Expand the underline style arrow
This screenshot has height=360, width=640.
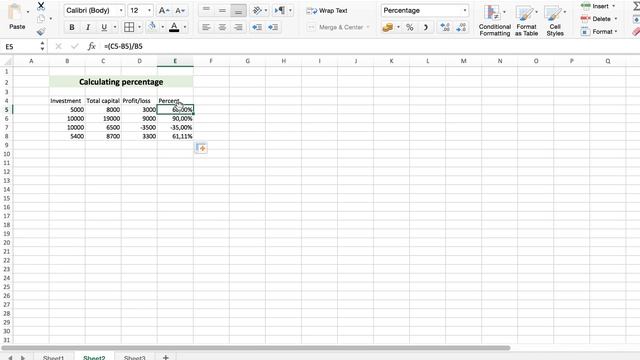[115, 27]
